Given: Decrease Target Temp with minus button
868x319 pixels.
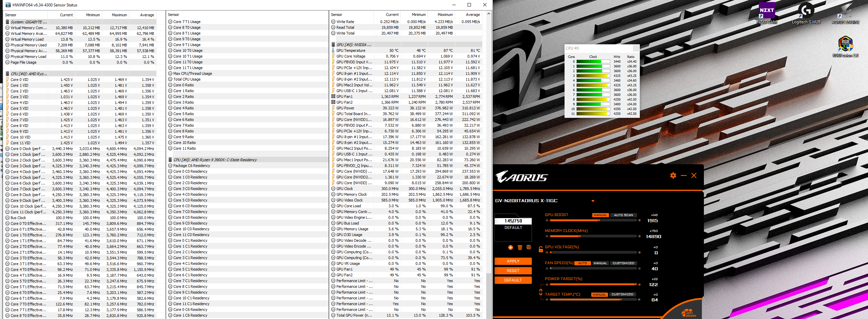Looking at the screenshot, I should 547,300.
